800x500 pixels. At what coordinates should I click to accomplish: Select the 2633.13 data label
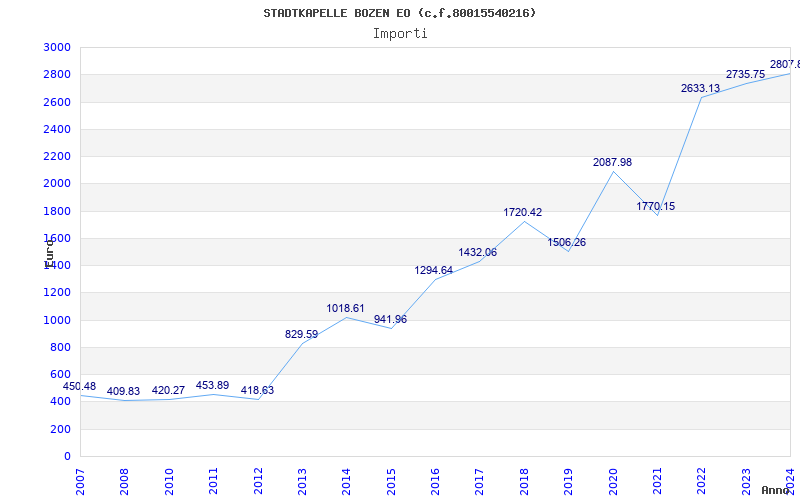click(701, 88)
